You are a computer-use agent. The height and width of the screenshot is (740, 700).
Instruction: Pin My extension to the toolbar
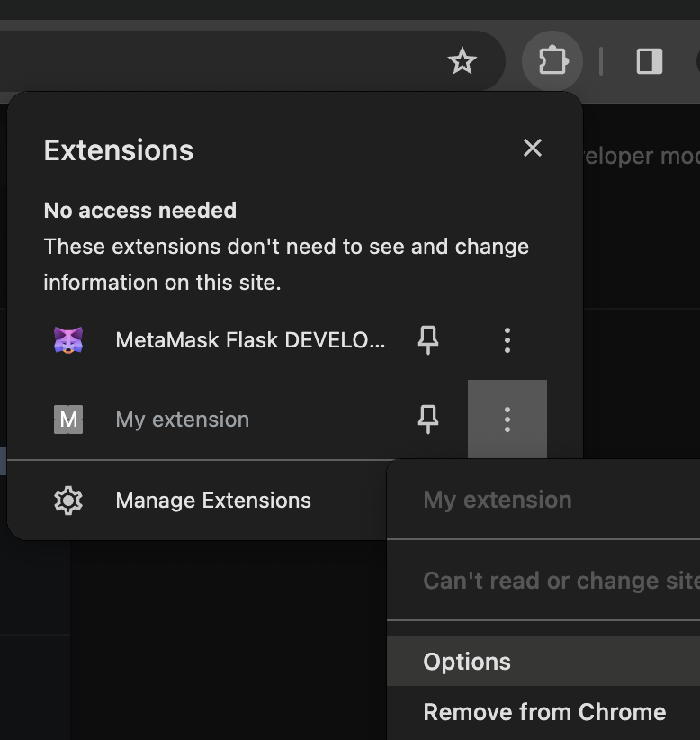click(429, 419)
